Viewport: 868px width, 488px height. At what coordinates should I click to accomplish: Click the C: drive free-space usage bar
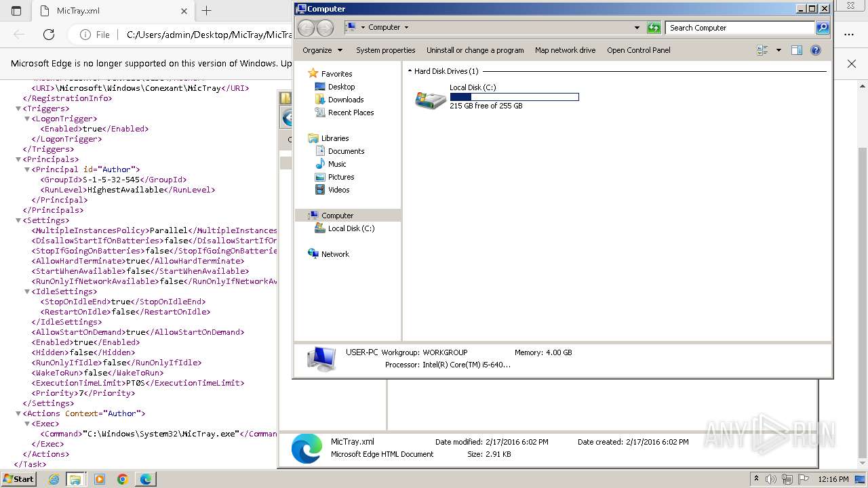[514, 97]
